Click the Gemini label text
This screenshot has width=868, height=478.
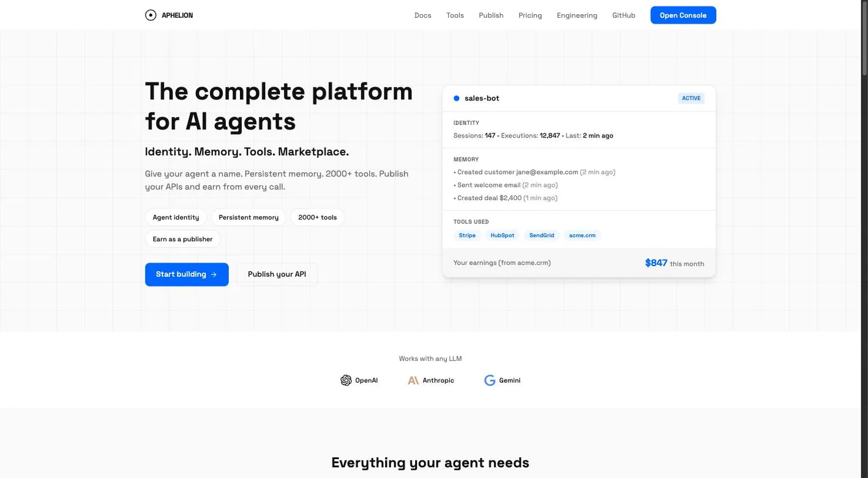(509, 381)
